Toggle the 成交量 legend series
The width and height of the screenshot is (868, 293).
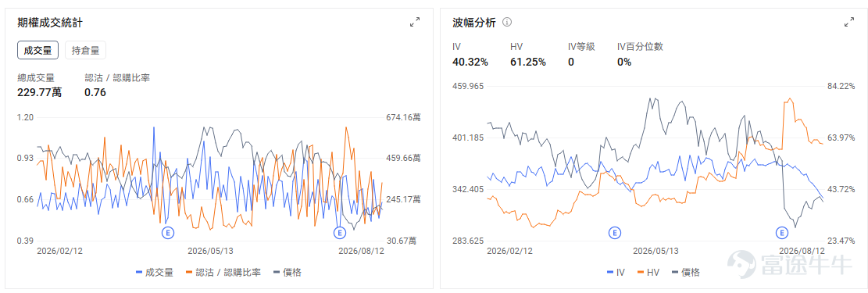[155, 272]
